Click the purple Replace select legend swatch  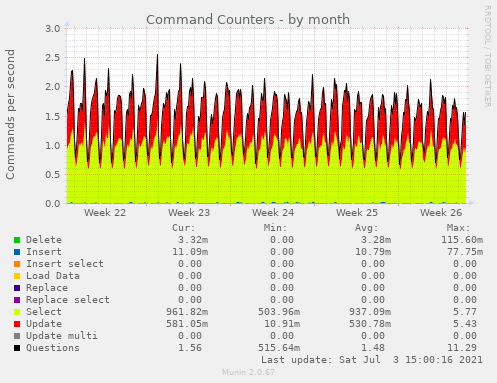[17, 300]
